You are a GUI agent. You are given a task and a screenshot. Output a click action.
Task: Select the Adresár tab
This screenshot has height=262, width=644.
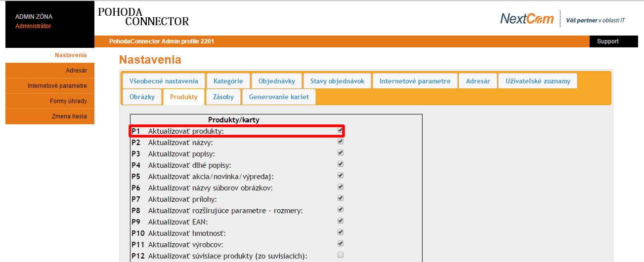coord(478,81)
